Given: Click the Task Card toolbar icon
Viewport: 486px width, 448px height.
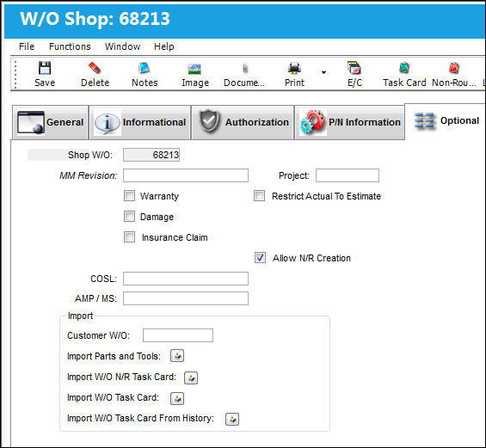Looking at the screenshot, I should click(x=404, y=68).
